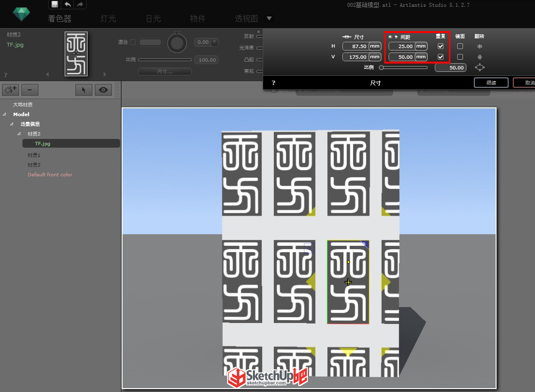Click the rotation dial knob
Viewport: 535px width, 392px height.
tap(177, 43)
